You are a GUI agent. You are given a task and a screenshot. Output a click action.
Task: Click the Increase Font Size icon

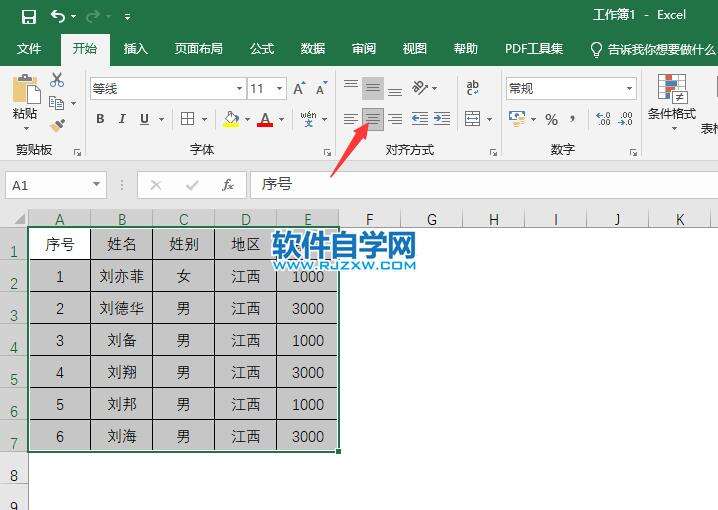(x=299, y=88)
